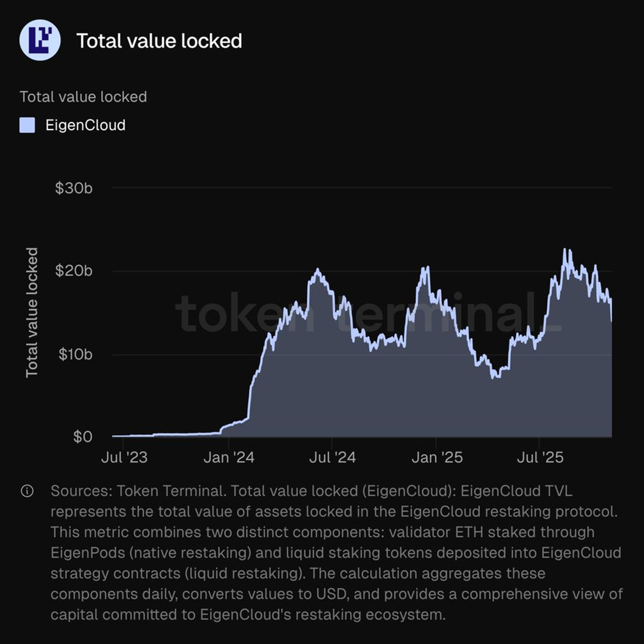Screen dimensions: 644x644
Task: Click the Jul '24 x-axis tick
Action: [x=332, y=457]
